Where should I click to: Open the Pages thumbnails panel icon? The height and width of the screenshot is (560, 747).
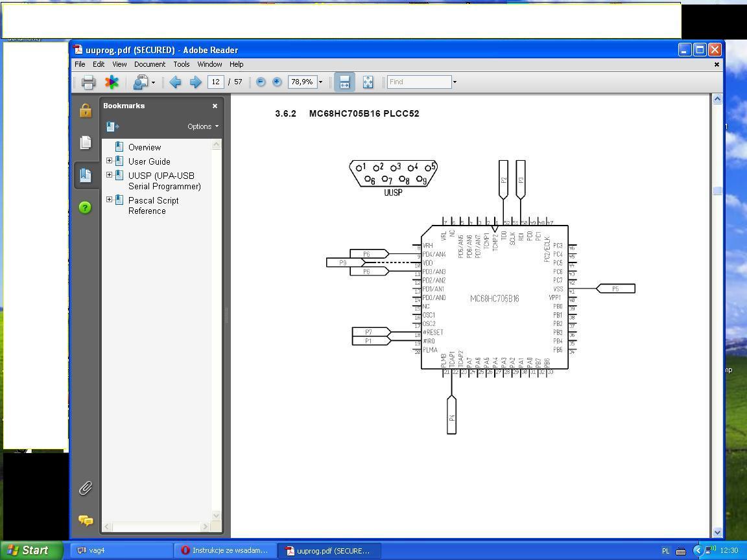[x=86, y=143]
